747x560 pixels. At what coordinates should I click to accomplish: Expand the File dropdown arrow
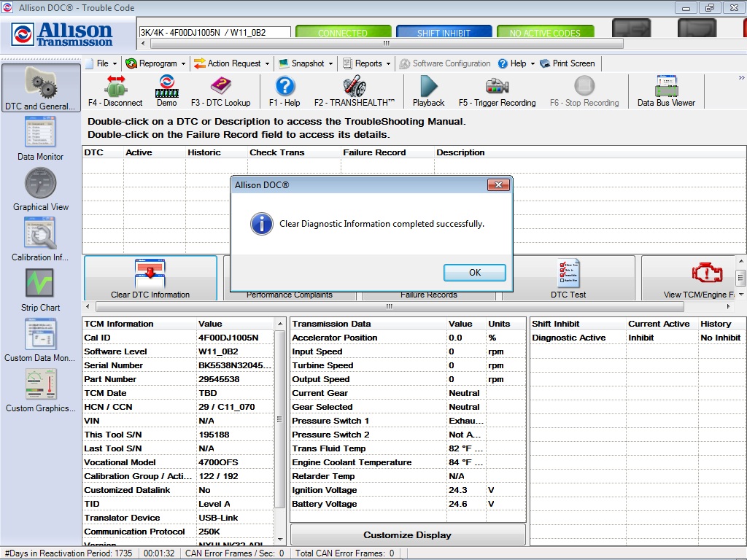click(x=115, y=64)
